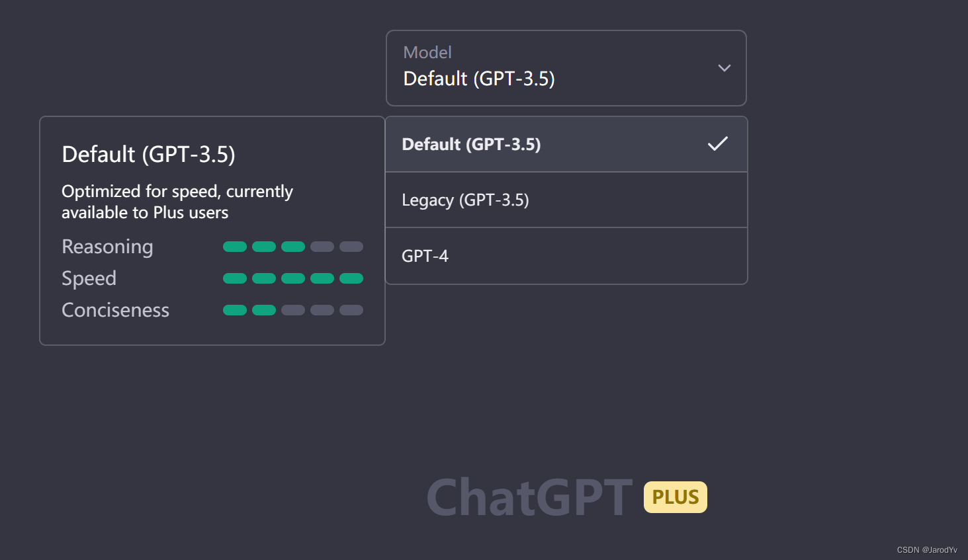Click the last green Speed pill

pos(351,278)
